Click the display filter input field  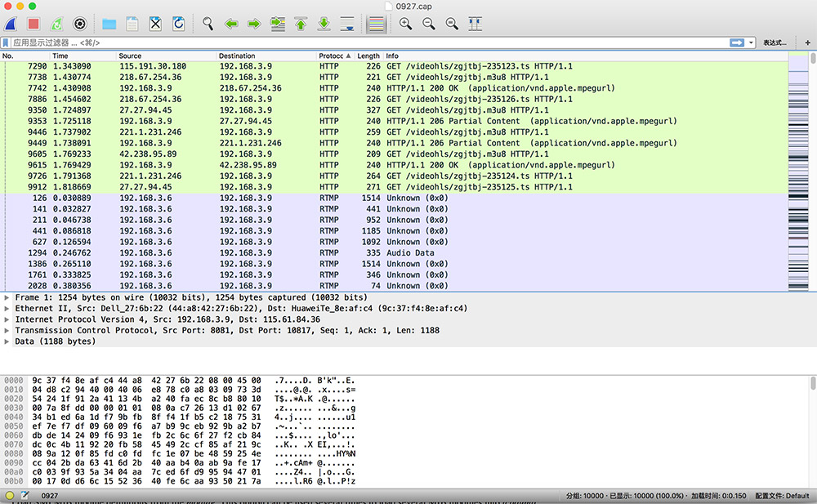[369, 42]
